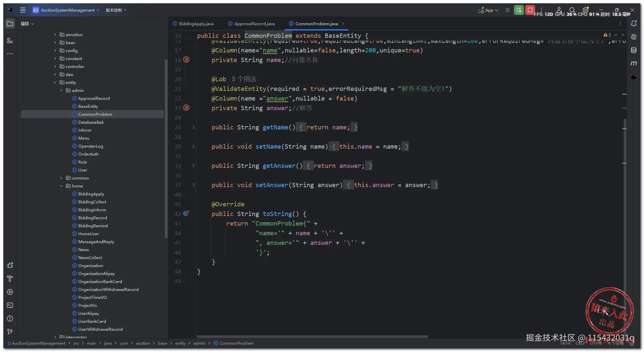Screen dimensions: 644x352
Task: Jump to next highlighted problem arrow
Action: click(x=623, y=35)
